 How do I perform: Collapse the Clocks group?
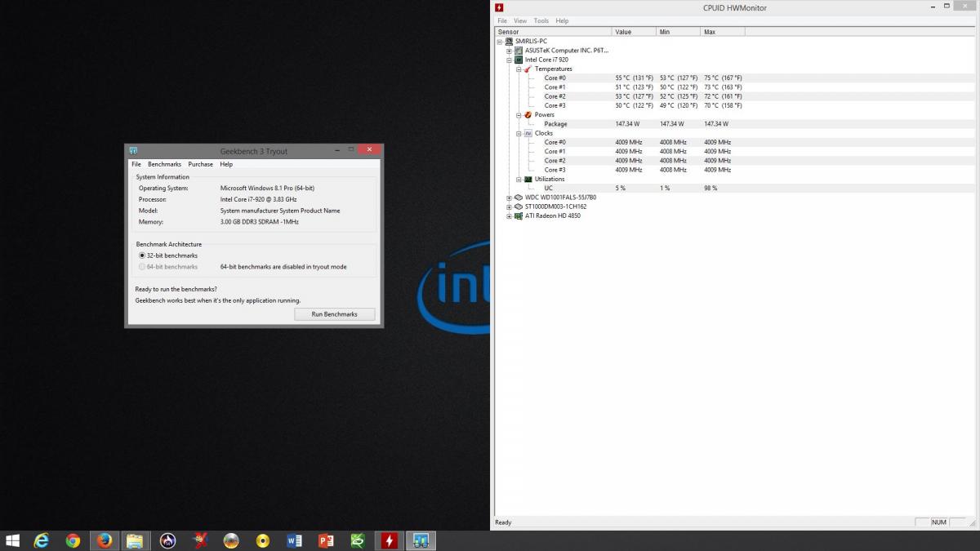coord(518,133)
